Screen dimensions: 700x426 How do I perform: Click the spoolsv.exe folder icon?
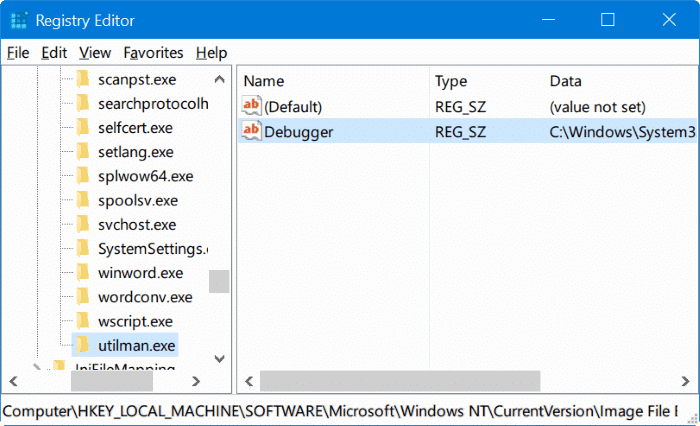(83, 200)
